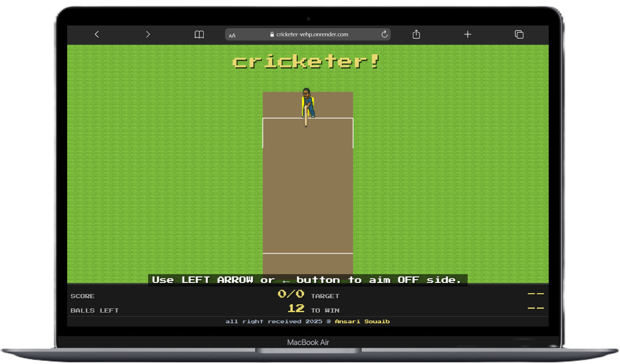
Task: Click the batsman sprite on the pitch
Action: (308, 107)
